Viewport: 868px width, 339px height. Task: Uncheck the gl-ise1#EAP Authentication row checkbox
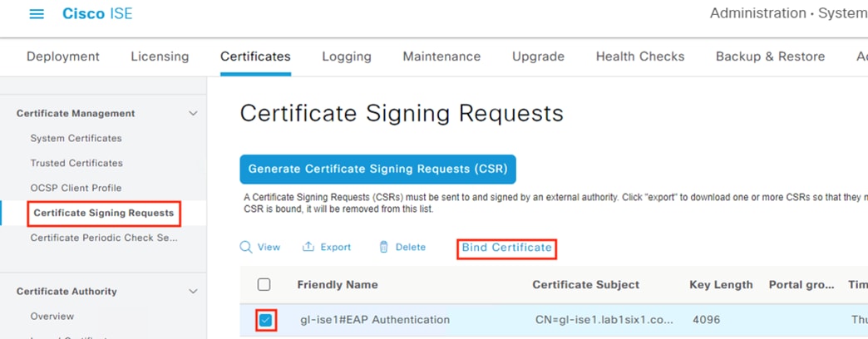coord(266,320)
